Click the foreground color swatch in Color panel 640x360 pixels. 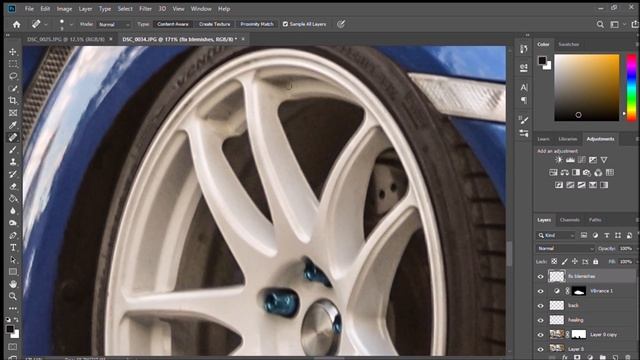(x=542, y=61)
